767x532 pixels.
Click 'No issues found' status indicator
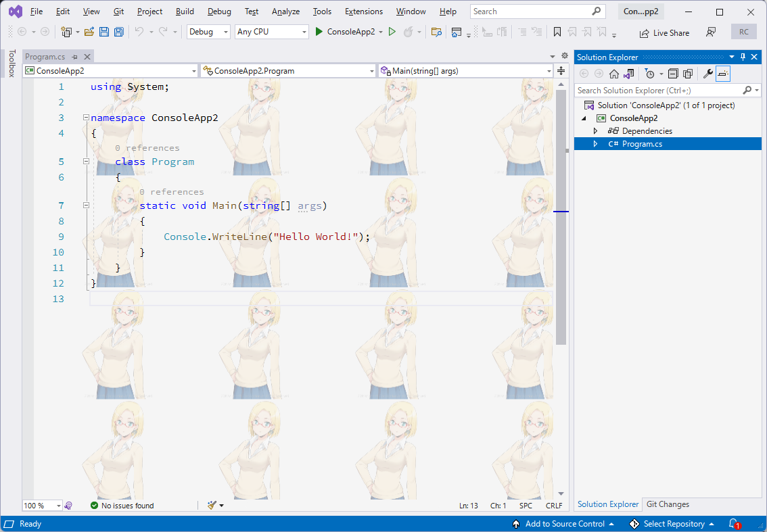(x=122, y=506)
